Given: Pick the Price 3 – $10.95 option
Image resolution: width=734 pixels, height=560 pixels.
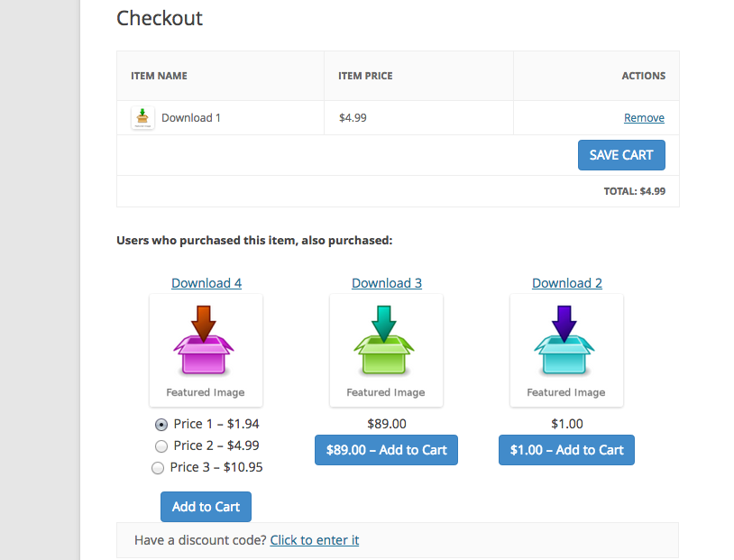Looking at the screenshot, I should pos(158,467).
